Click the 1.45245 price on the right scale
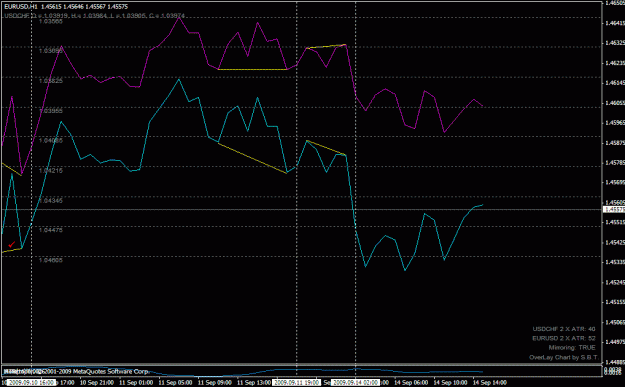Screen dimensions: 625x387 click(615, 282)
